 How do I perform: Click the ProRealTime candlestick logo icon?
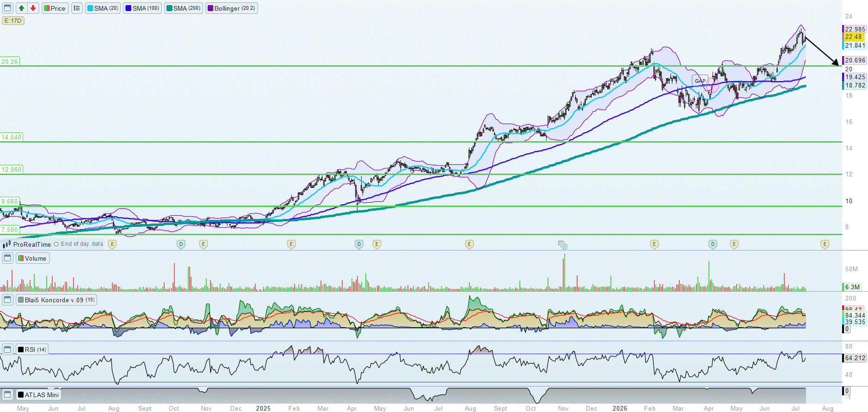coord(7,244)
